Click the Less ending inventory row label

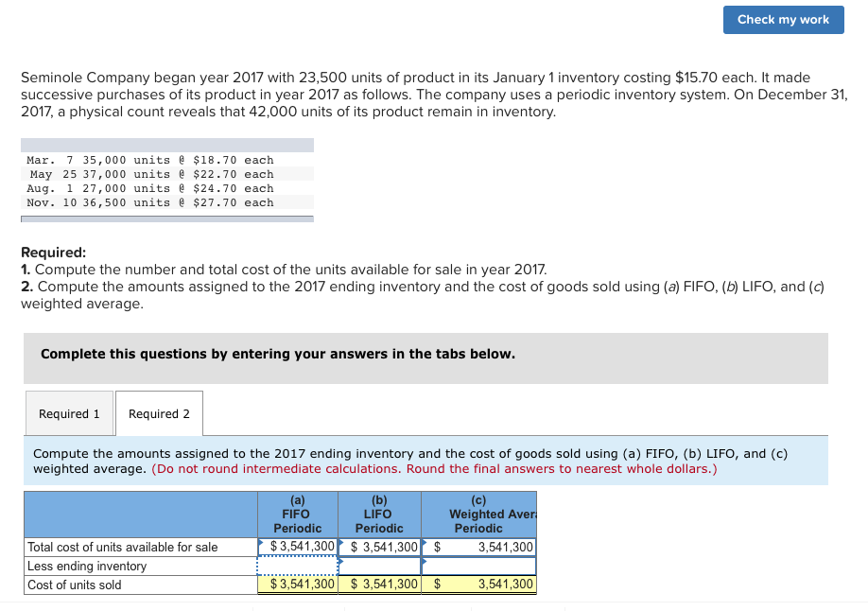coord(87,565)
